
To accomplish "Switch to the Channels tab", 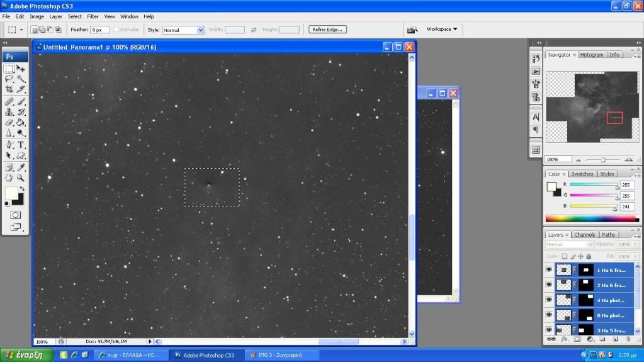I will [584, 235].
